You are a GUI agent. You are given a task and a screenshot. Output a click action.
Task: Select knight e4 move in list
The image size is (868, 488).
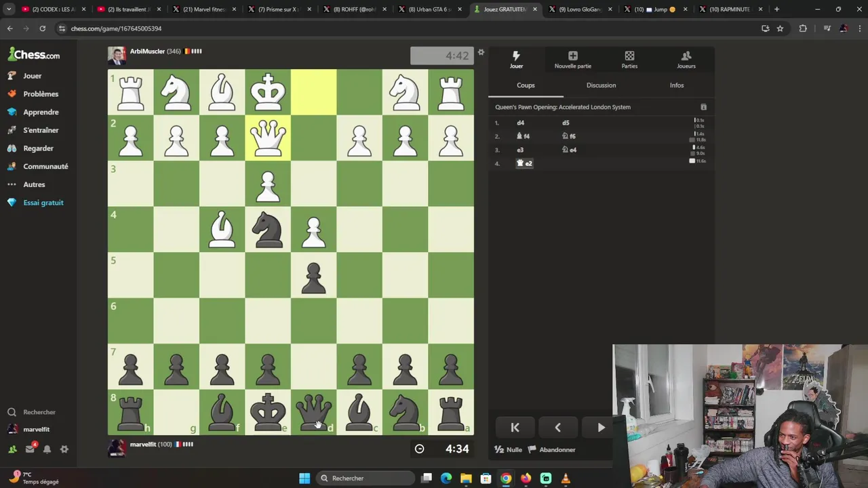pyautogui.click(x=569, y=150)
